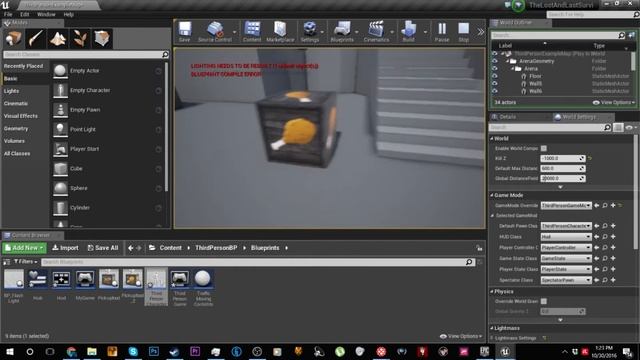This screenshot has width=640, height=360.
Task: Select the Foliage mode icon
Action: coord(80,38)
